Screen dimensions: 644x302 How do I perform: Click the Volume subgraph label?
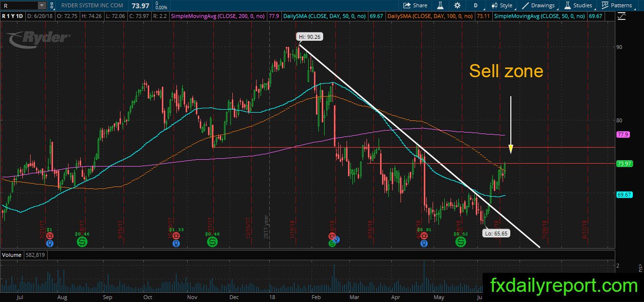tap(12, 255)
